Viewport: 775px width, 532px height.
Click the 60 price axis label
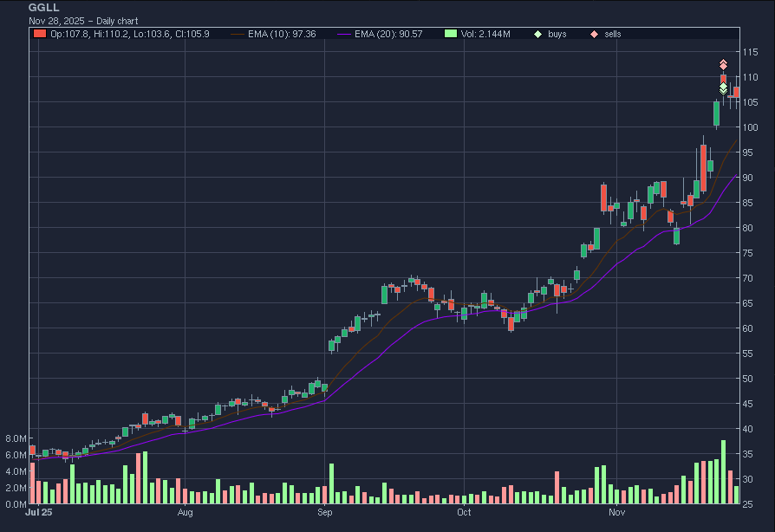point(748,328)
